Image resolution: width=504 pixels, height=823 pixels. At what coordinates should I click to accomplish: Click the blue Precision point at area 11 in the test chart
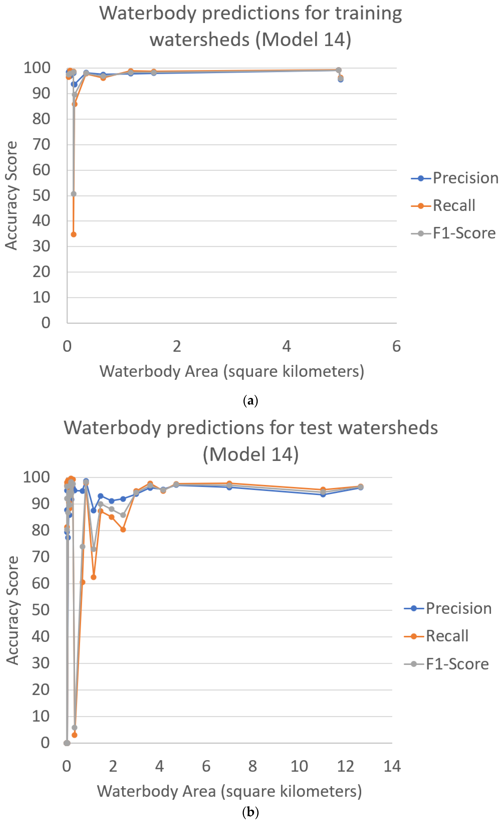point(323,494)
